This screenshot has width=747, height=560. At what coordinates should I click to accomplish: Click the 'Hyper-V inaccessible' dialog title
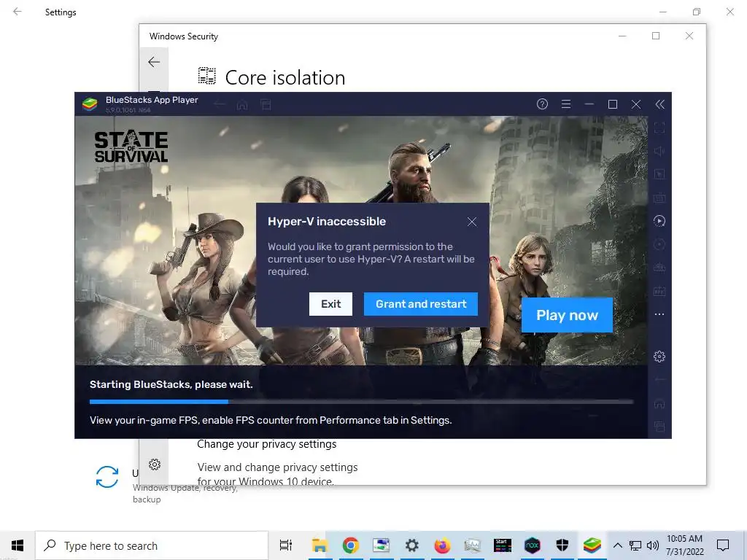(x=327, y=222)
